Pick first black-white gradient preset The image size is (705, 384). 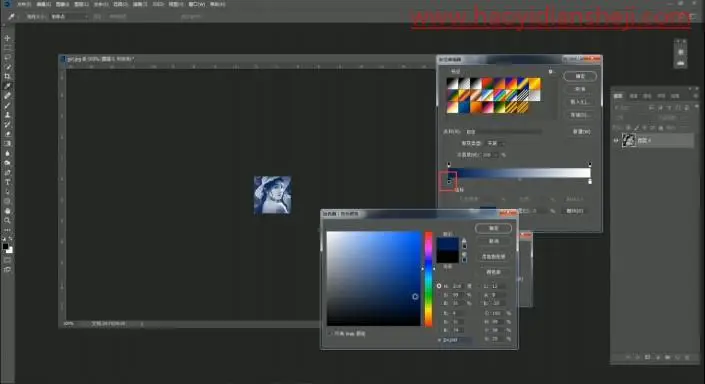coord(452,83)
